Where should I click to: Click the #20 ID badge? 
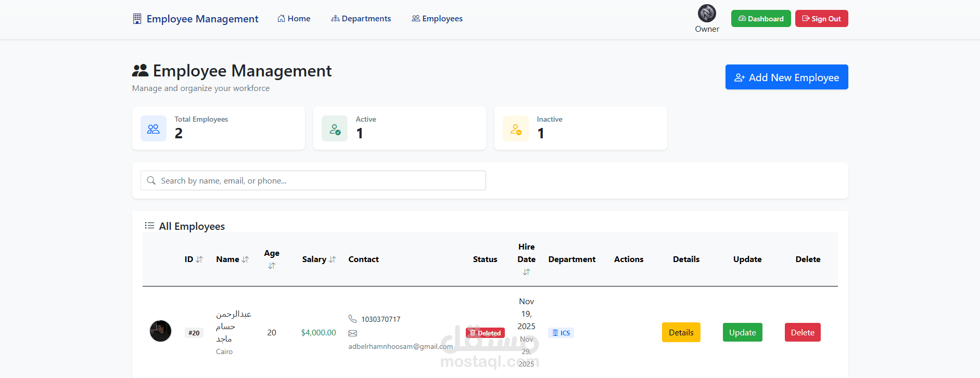tap(194, 333)
